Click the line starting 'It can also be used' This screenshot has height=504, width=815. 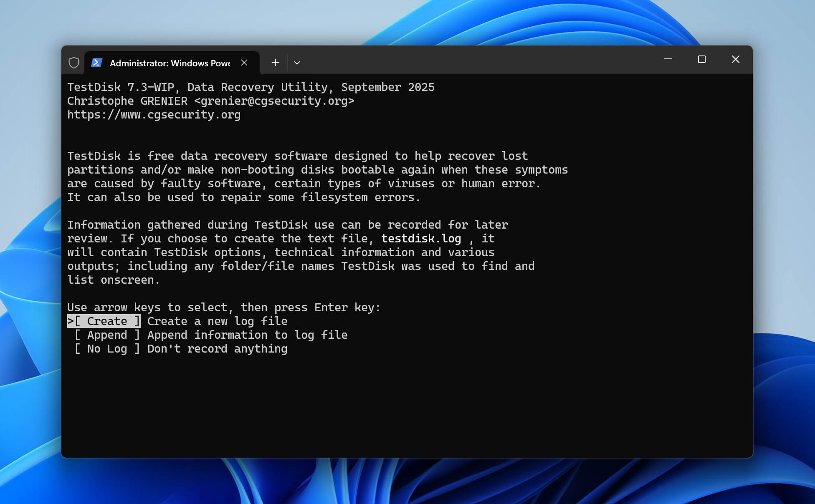(244, 197)
